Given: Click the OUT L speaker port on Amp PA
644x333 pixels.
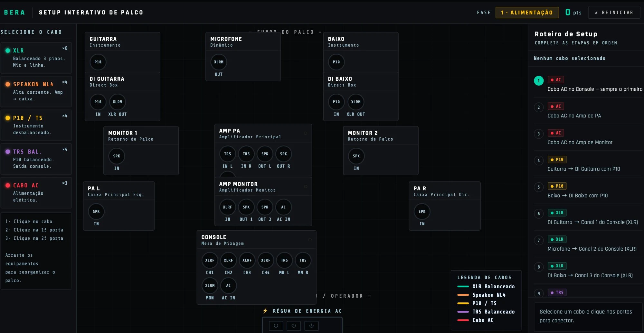Looking at the screenshot, I should 265,154.
